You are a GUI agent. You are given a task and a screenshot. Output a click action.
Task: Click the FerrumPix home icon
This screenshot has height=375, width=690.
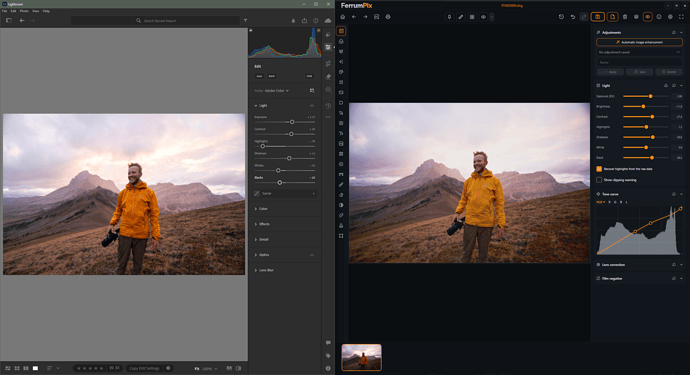coord(343,17)
